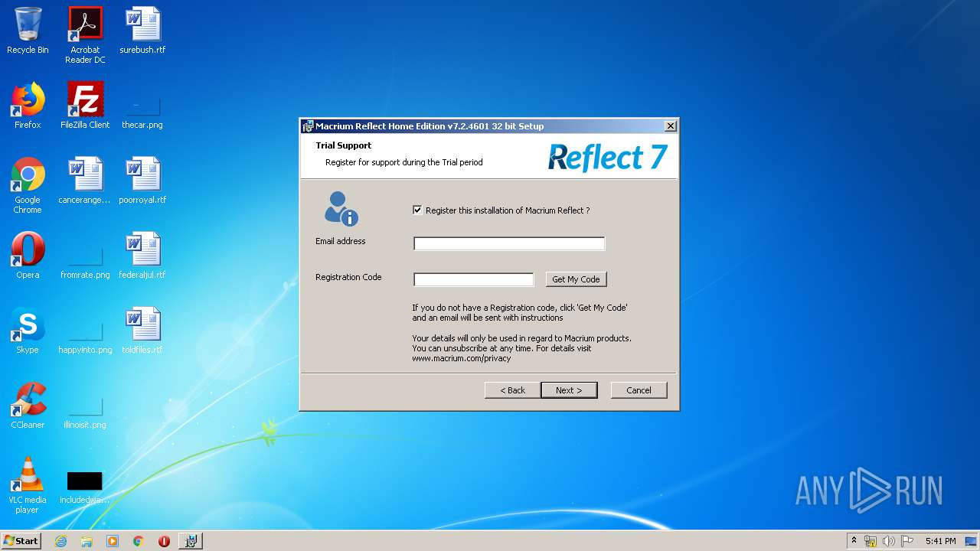Click Show Desktop button at taskbar end

click(972, 541)
